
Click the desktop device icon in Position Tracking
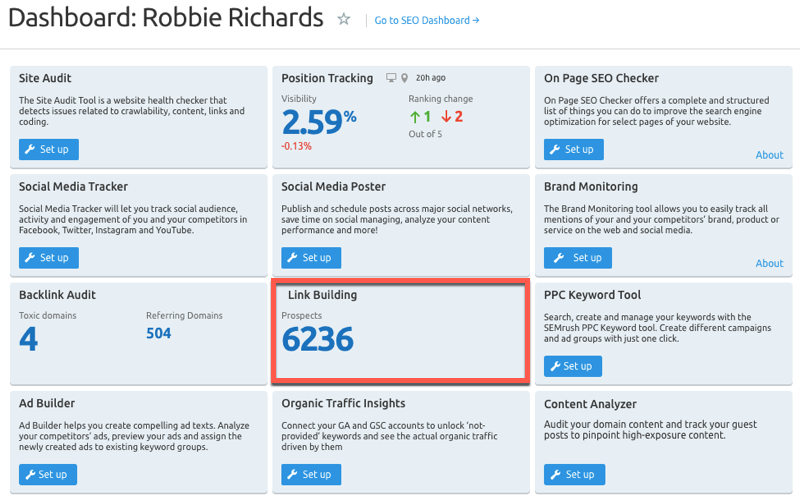(x=391, y=78)
